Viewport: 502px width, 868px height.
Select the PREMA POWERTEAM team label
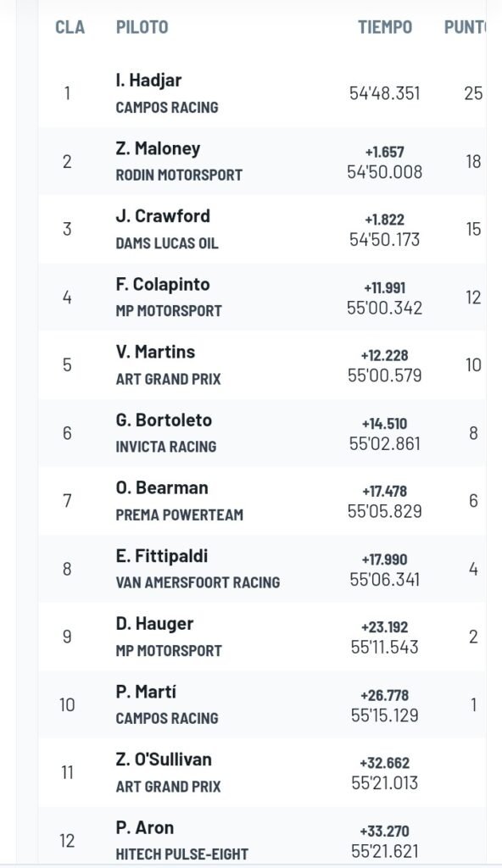point(180,515)
